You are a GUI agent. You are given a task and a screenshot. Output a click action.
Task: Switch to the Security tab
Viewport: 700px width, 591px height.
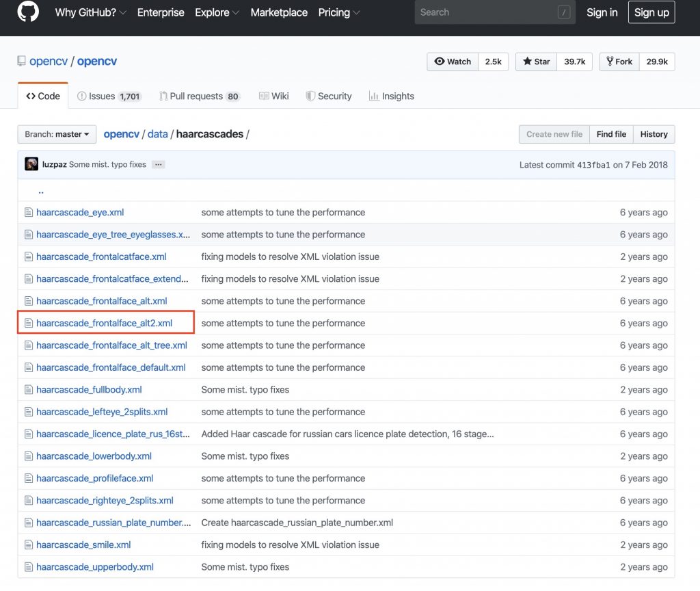[329, 96]
